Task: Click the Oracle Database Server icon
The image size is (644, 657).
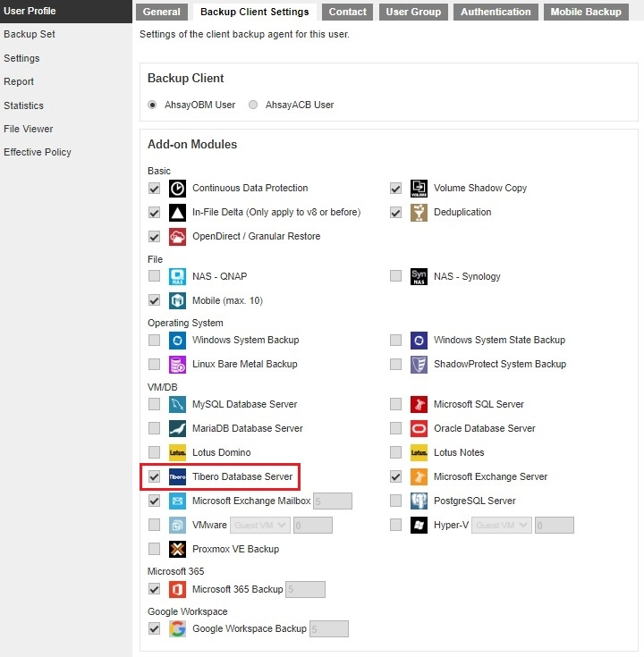Action: coord(419,429)
